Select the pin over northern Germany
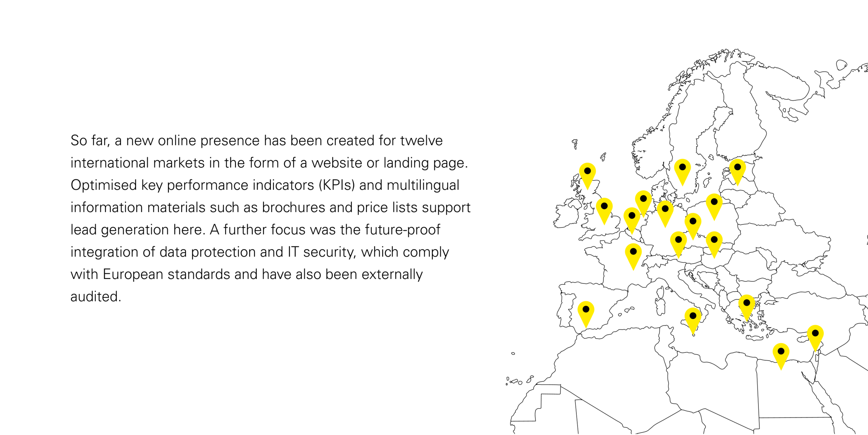 (665, 213)
